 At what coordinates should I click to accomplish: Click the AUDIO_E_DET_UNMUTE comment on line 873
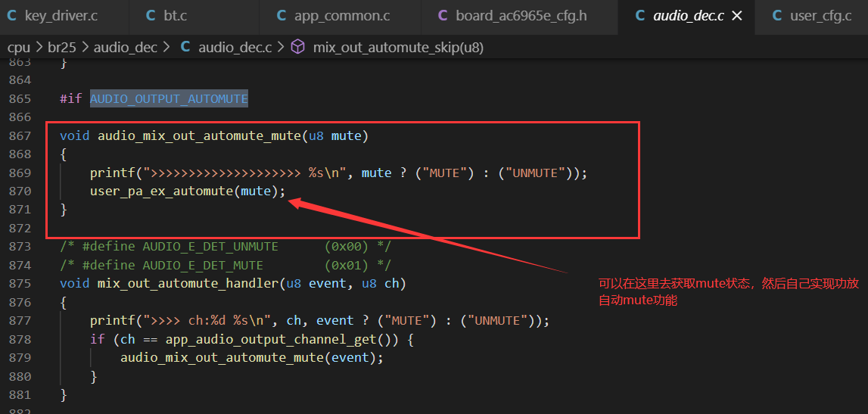click(226, 246)
